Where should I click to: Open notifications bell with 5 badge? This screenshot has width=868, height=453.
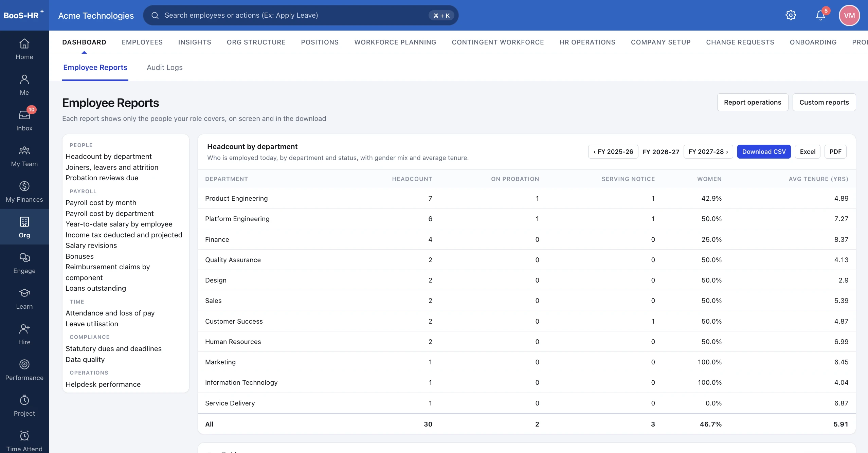point(821,15)
